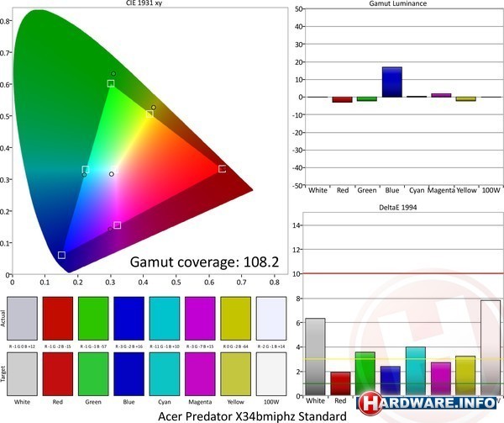Click the Blue bar in Gamut Luminance
Screen dimensions: 504x423
point(392,82)
